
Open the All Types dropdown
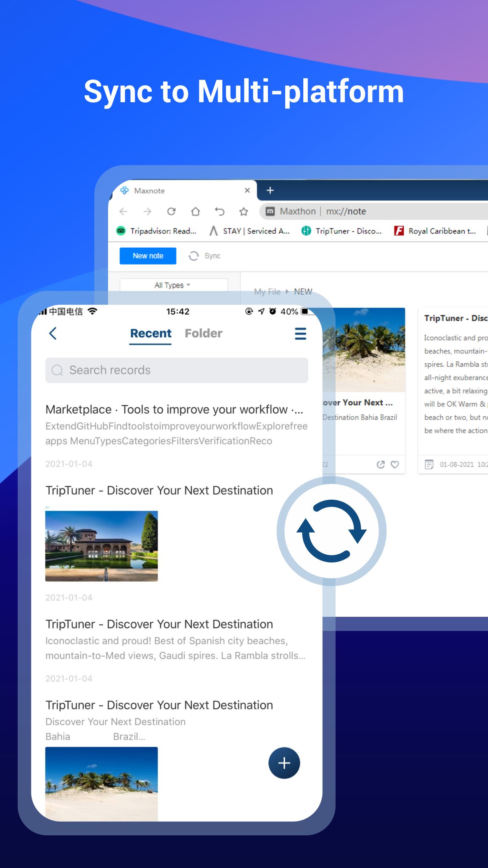coord(174,285)
